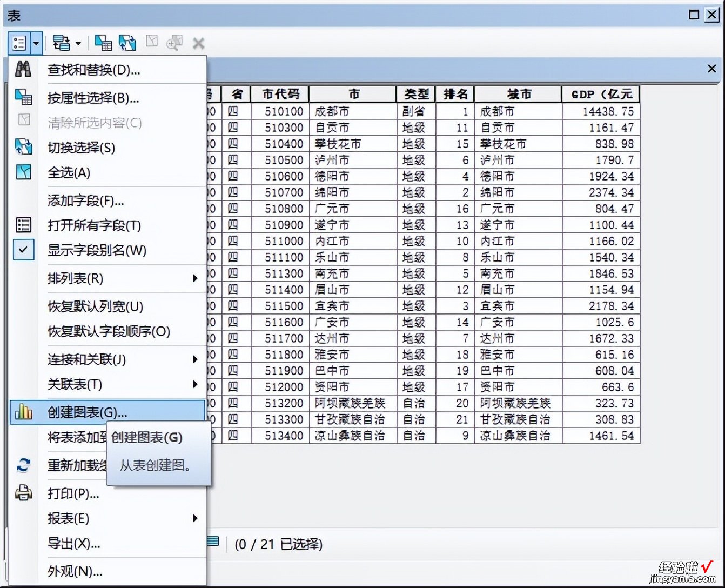Click GDP cell 308.83
This screenshot has width=725, height=588.
[601, 419]
